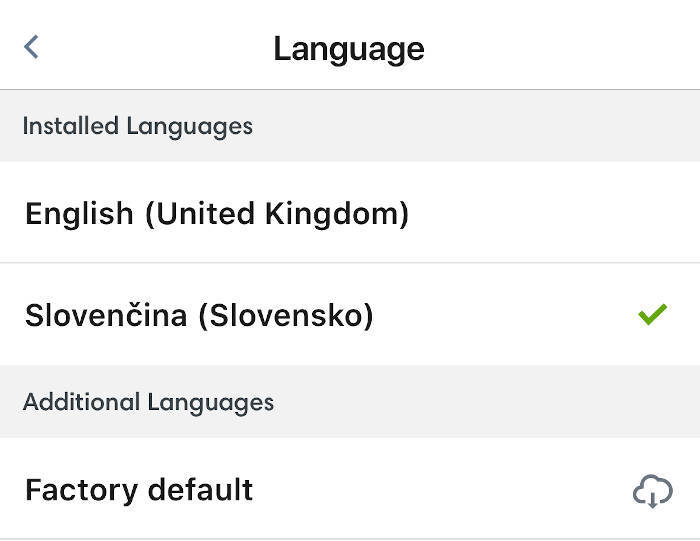Download Factory default via cloud icon
The image size is (700, 541).
point(653,491)
